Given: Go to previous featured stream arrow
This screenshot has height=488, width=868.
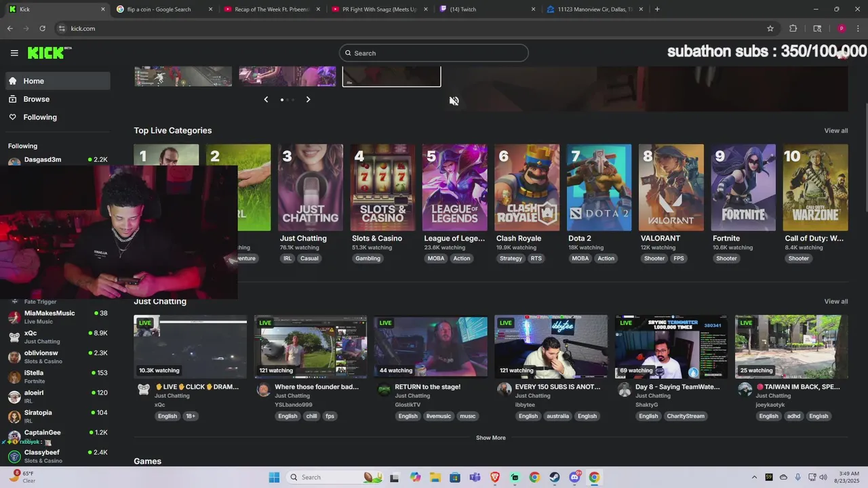Looking at the screenshot, I should pyautogui.click(x=266, y=100).
